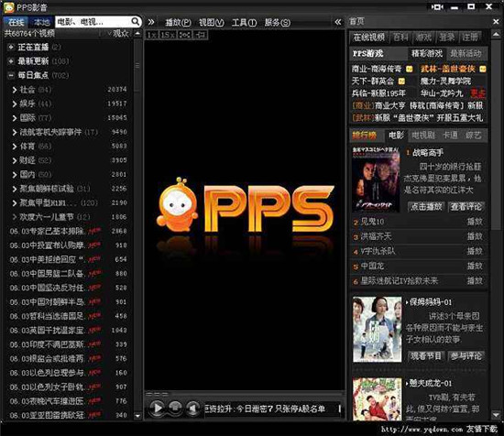Click the PPS app logo in the title bar
Viewport: 504px width, 436px height.
tap(8, 7)
